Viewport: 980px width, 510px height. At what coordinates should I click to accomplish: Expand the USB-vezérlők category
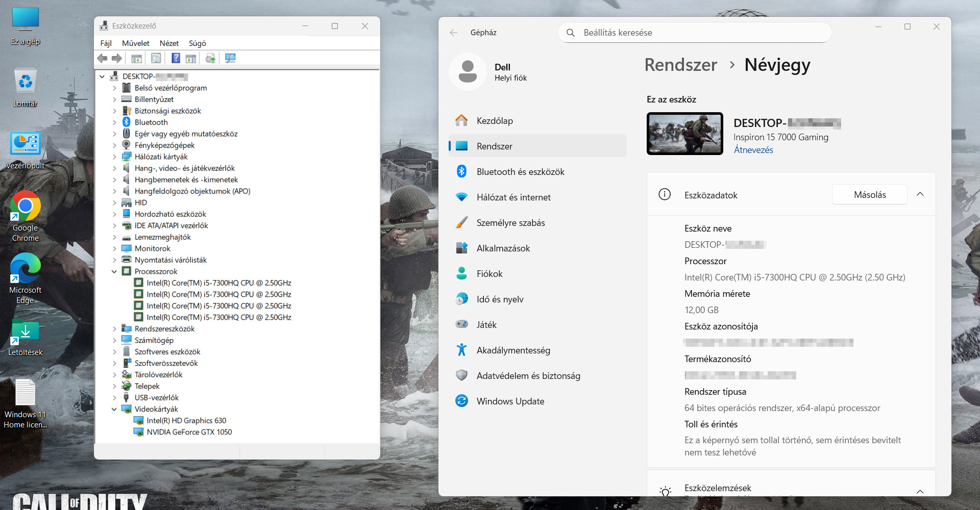114,398
